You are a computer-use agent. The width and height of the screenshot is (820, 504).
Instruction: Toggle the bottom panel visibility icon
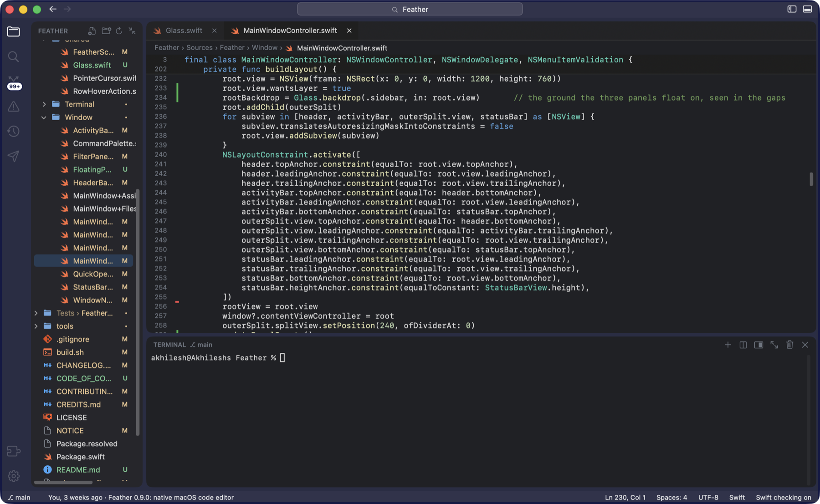tap(807, 9)
